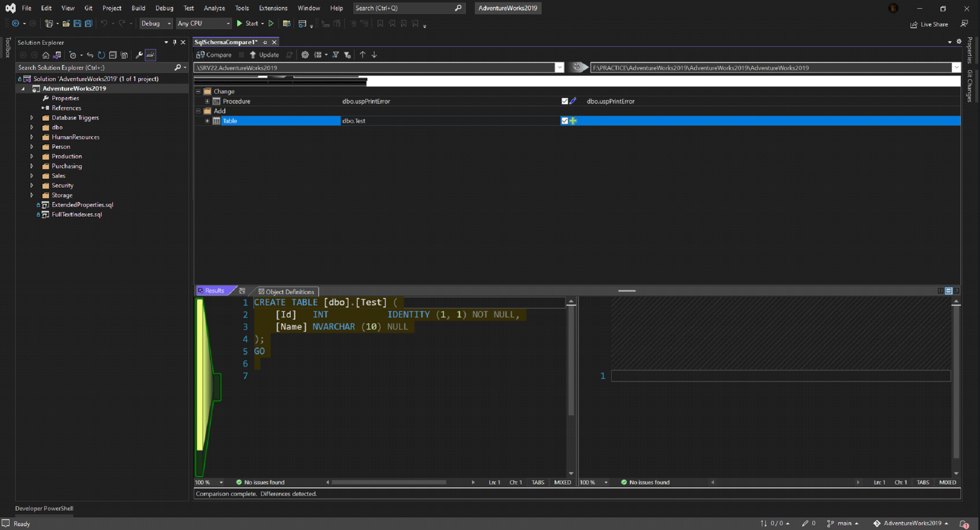Select the generate script icon

[289, 55]
